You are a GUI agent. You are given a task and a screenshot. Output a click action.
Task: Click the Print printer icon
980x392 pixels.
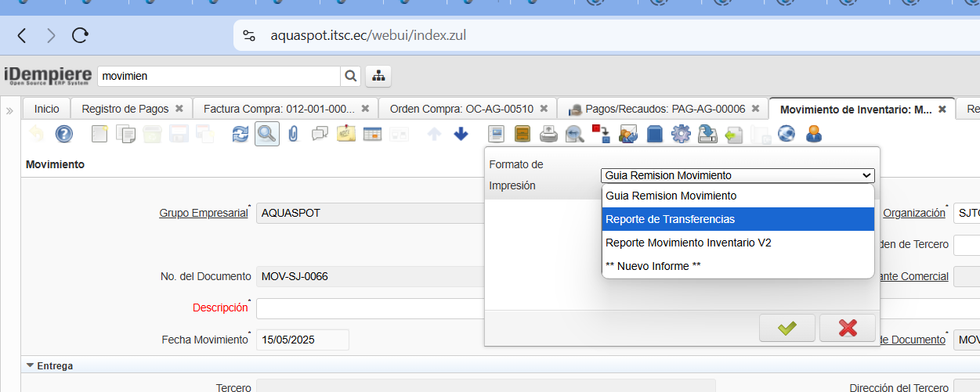pyautogui.click(x=550, y=134)
